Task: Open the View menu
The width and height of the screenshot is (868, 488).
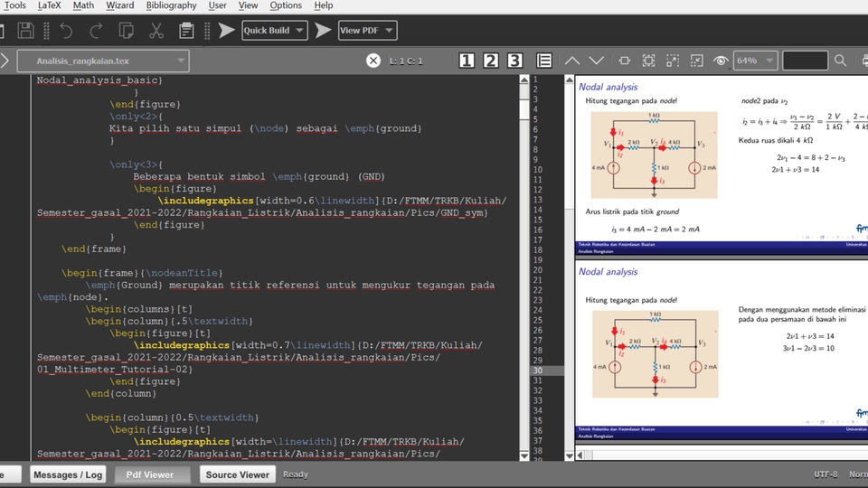Action: pos(248,5)
